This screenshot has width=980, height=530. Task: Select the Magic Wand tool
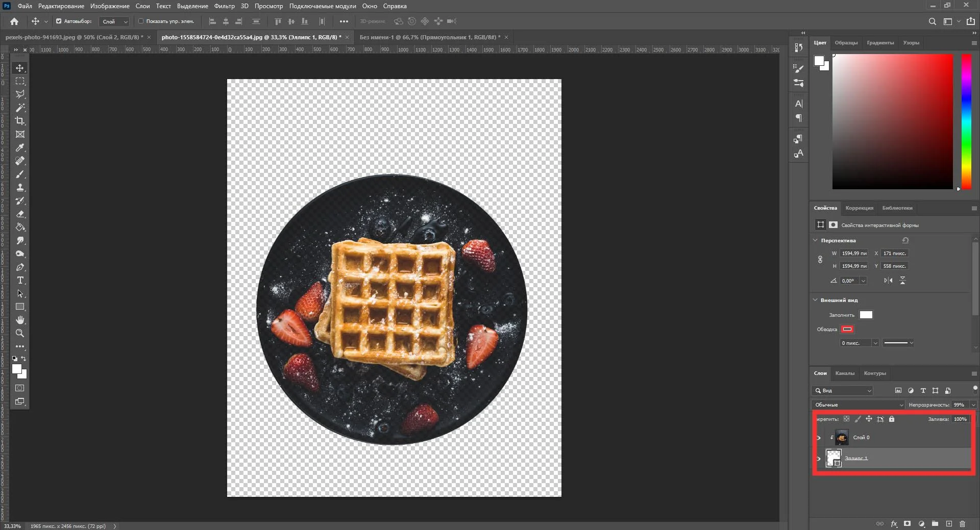pyautogui.click(x=20, y=108)
